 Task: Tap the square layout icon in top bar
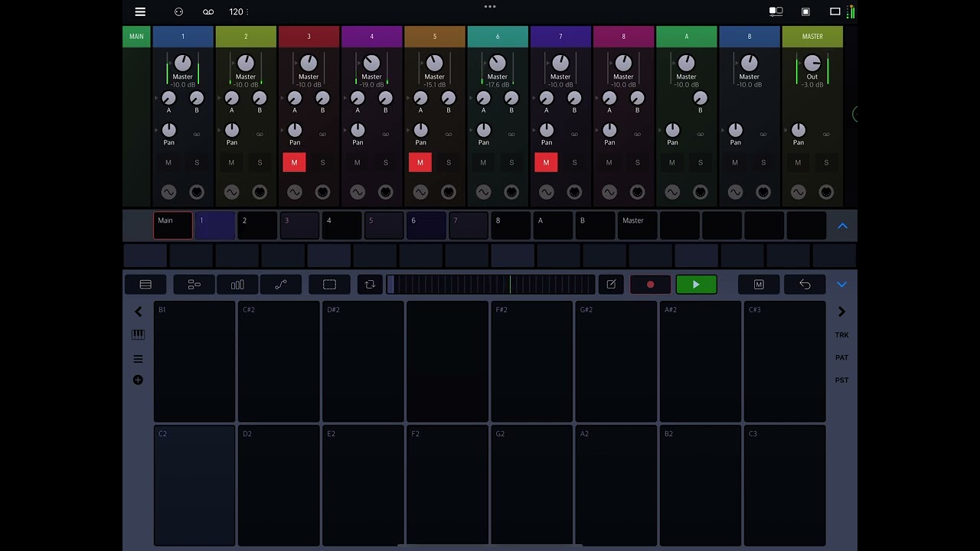(805, 11)
